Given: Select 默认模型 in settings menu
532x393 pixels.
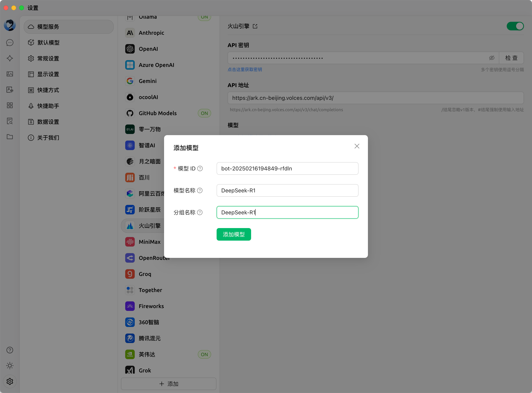Looking at the screenshot, I should (x=48, y=43).
